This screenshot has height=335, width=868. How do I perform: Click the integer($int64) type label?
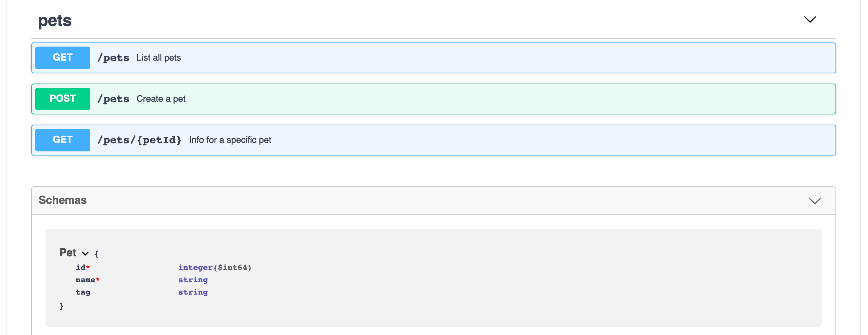click(x=215, y=267)
